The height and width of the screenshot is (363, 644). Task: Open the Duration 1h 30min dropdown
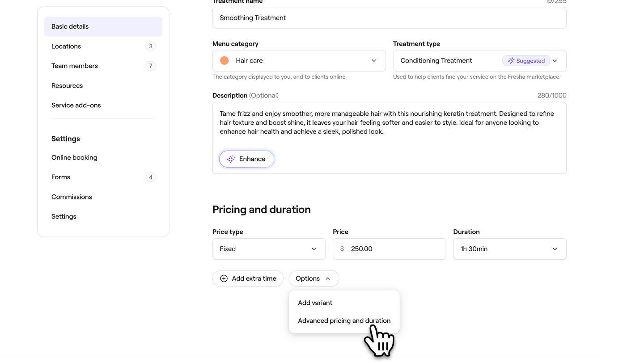[x=509, y=249]
